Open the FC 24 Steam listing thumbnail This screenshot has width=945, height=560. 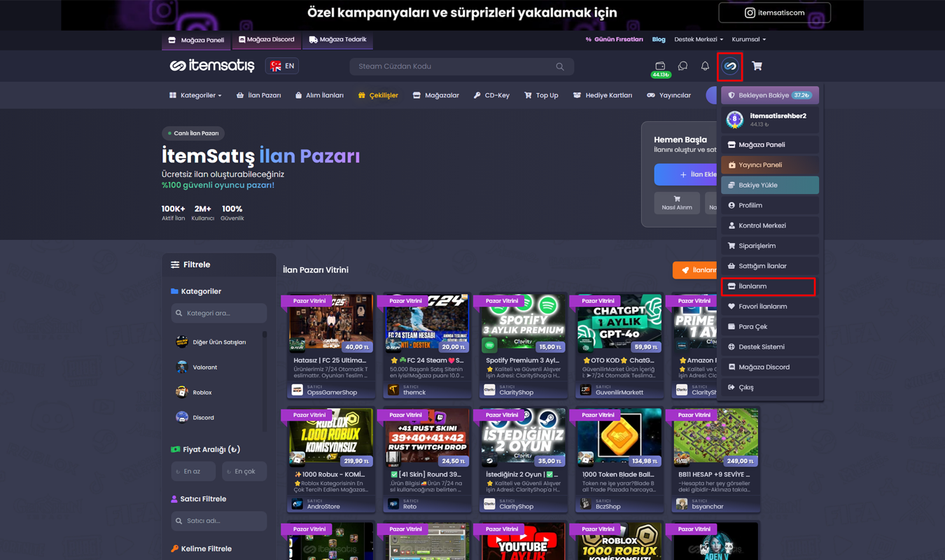pyautogui.click(x=428, y=323)
